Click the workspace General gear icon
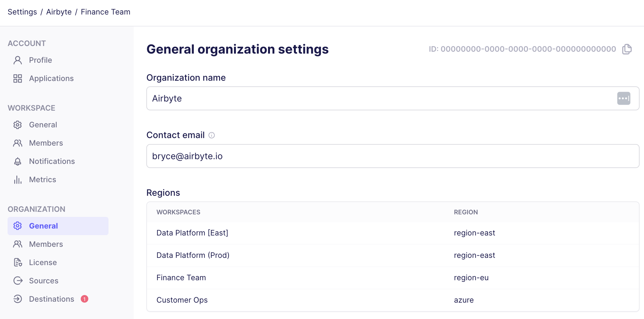The width and height of the screenshot is (644, 319). [x=18, y=125]
